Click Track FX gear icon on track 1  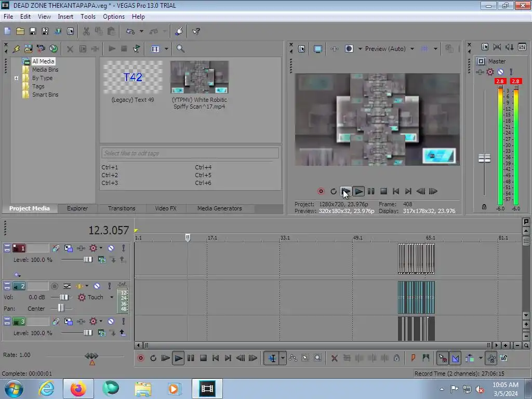pyautogui.click(x=93, y=248)
